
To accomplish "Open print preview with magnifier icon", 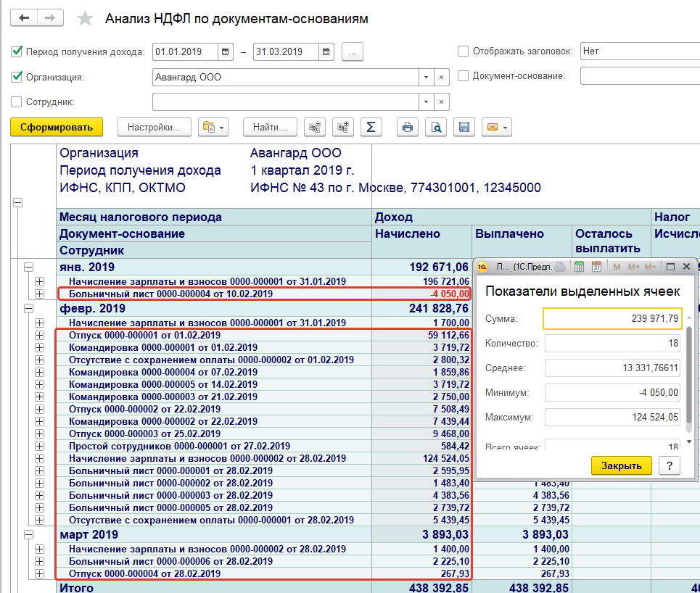I will click(x=436, y=127).
